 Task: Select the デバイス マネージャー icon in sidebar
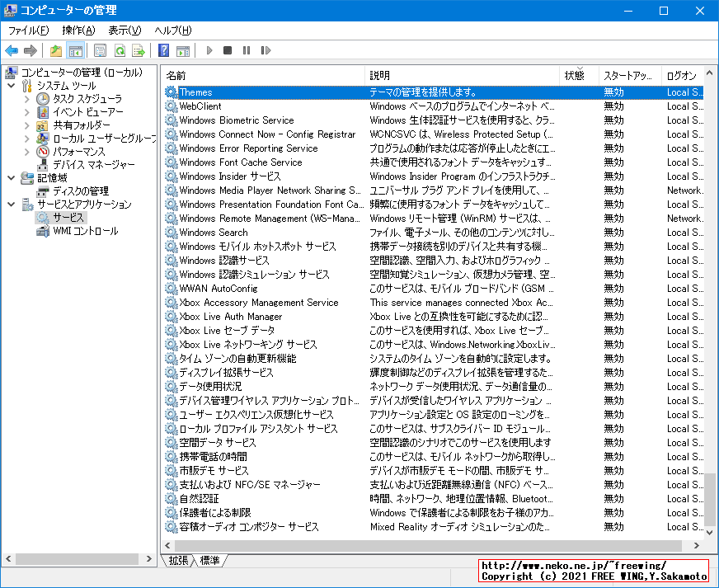(43, 164)
